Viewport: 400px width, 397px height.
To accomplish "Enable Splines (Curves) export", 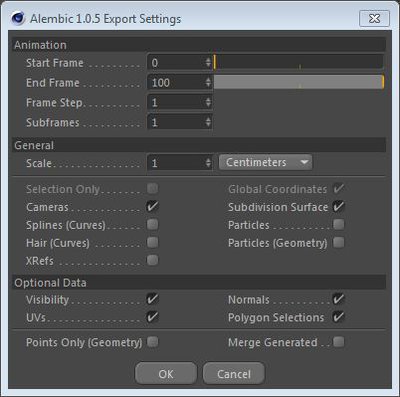I will click(153, 224).
